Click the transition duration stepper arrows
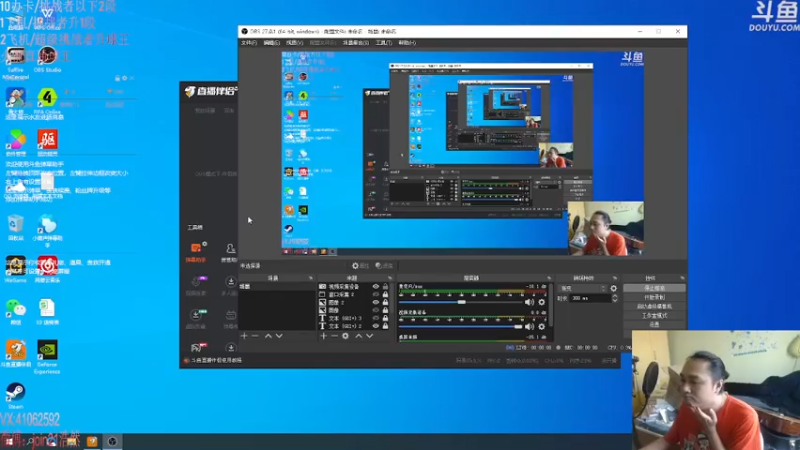The width and height of the screenshot is (800, 450). 615,298
